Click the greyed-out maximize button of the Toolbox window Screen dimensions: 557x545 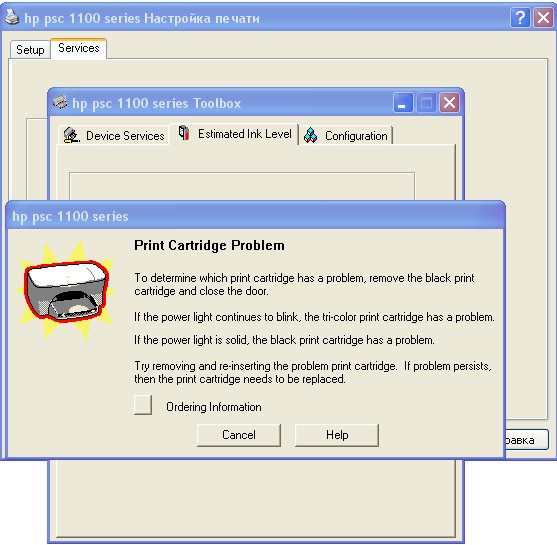tap(426, 103)
